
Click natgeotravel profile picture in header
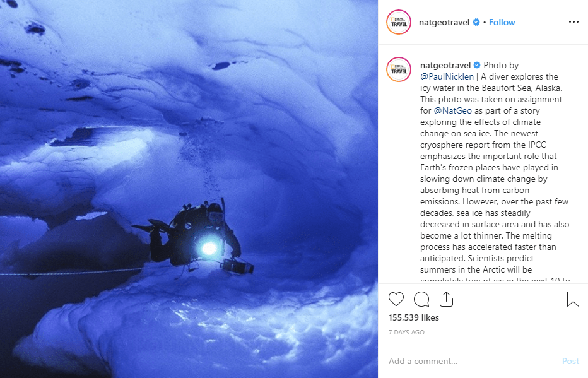[x=399, y=22]
